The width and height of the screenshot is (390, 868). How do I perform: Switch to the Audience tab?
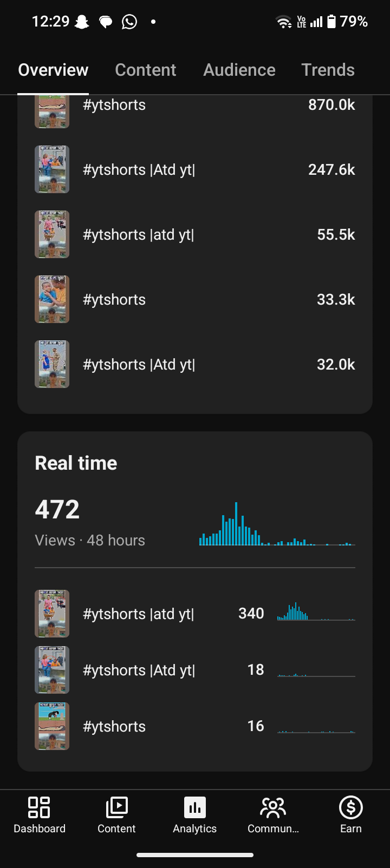tap(239, 70)
